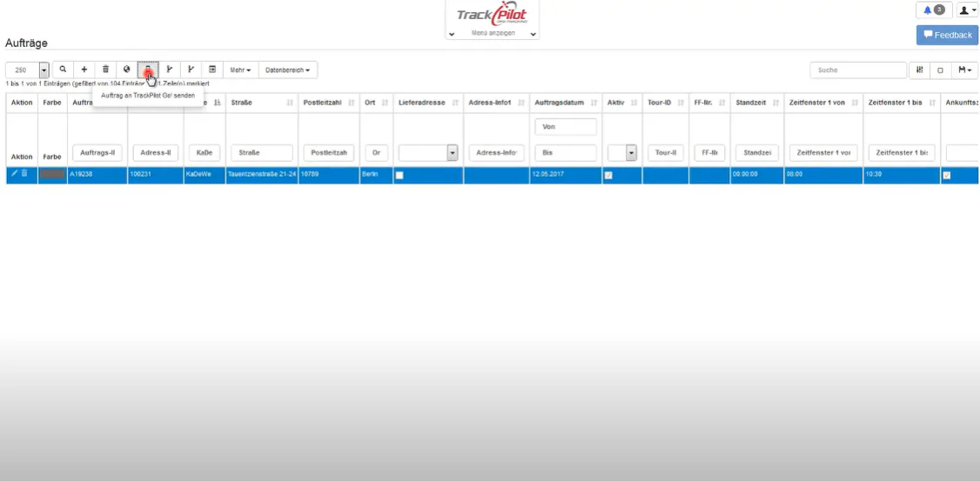Image resolution: width=980 pixels, height=481 pixels.
Task: Click the first branch route icon
Action: coord(170,70)
